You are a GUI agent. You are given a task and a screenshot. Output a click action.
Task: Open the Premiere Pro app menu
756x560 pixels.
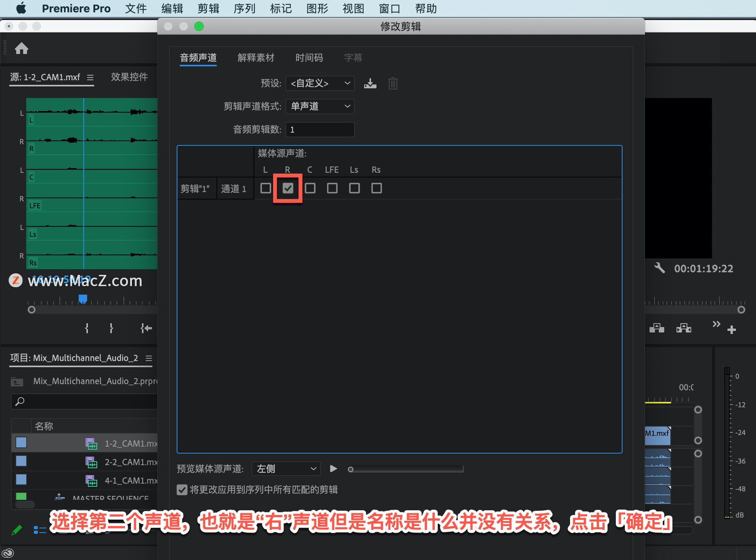pos(76,8)
